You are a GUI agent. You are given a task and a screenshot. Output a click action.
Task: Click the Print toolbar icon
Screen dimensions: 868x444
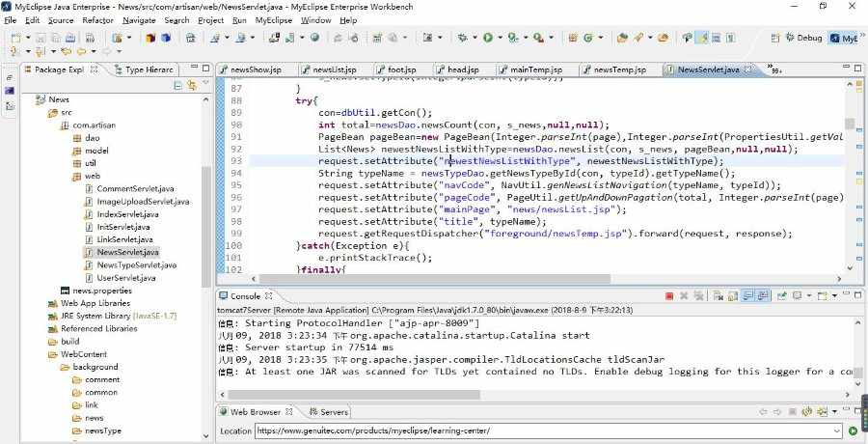[70, 39]
